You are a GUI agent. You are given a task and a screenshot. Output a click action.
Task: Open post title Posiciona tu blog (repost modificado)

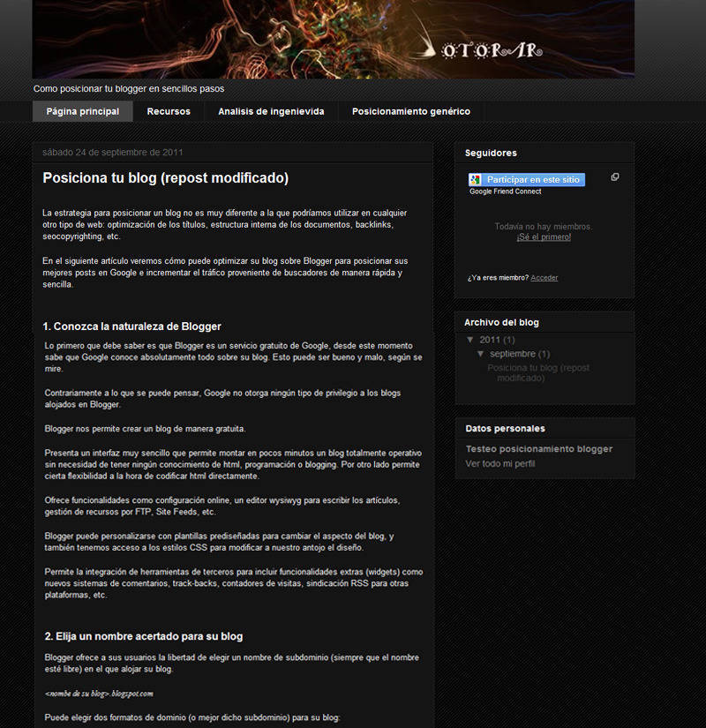tap(166, 178)
